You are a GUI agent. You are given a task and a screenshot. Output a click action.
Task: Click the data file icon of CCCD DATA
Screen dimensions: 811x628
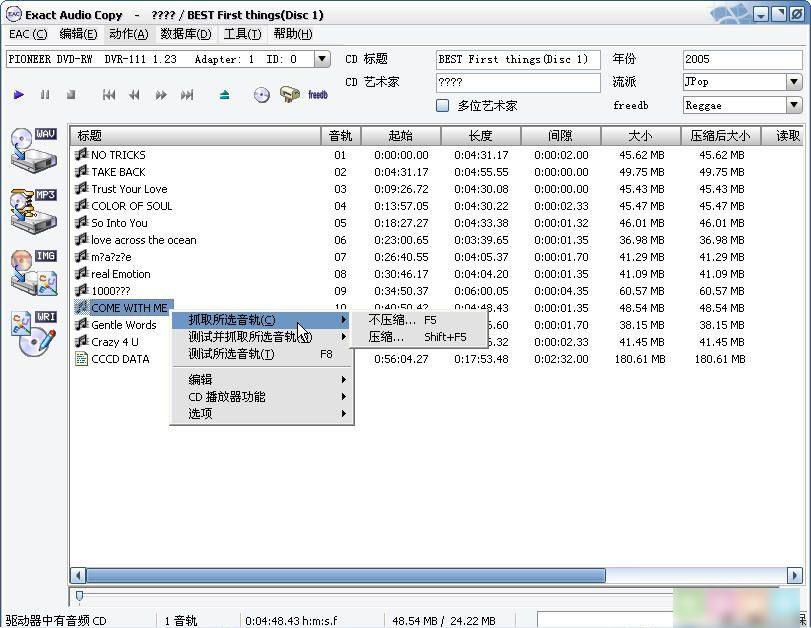(81, 358)
